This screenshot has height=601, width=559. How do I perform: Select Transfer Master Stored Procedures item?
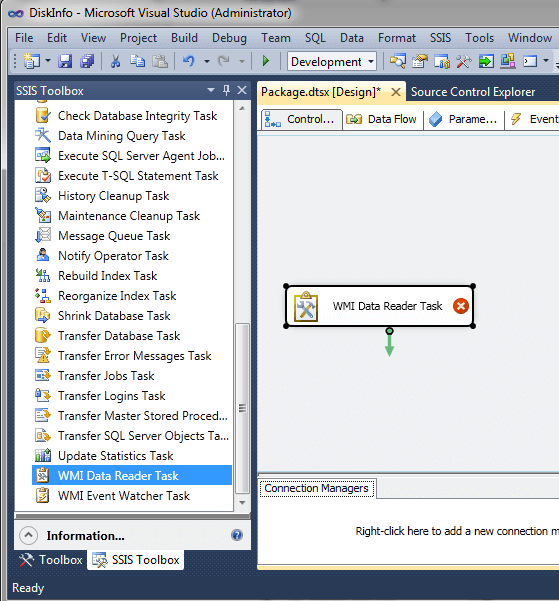click(x=132, y=416)
